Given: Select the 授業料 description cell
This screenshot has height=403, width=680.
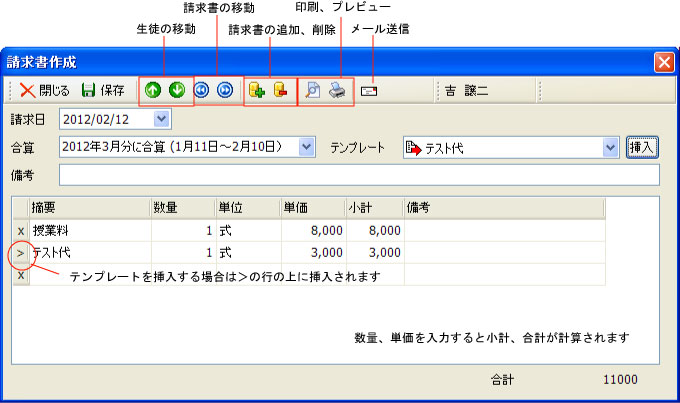Looking at the screenshot, I should pos(90,231).
